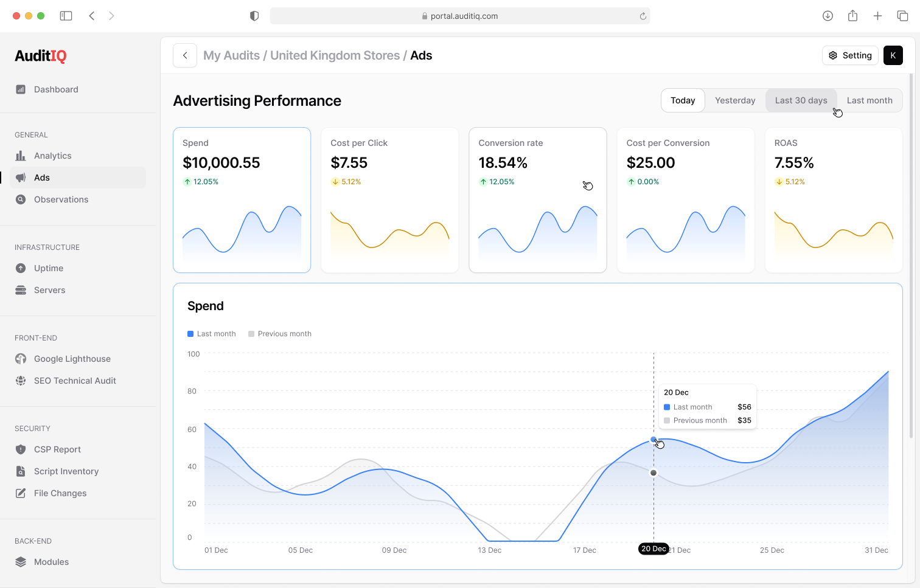920x588 pixels.
Task: Select the Conversion rate card
Action: [538, 200]
